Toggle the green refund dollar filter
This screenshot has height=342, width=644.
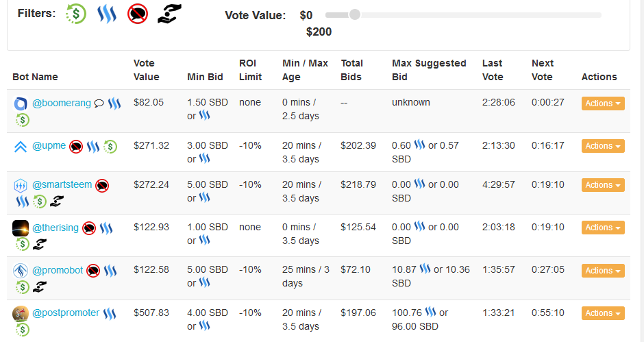(x=76, y=14)
